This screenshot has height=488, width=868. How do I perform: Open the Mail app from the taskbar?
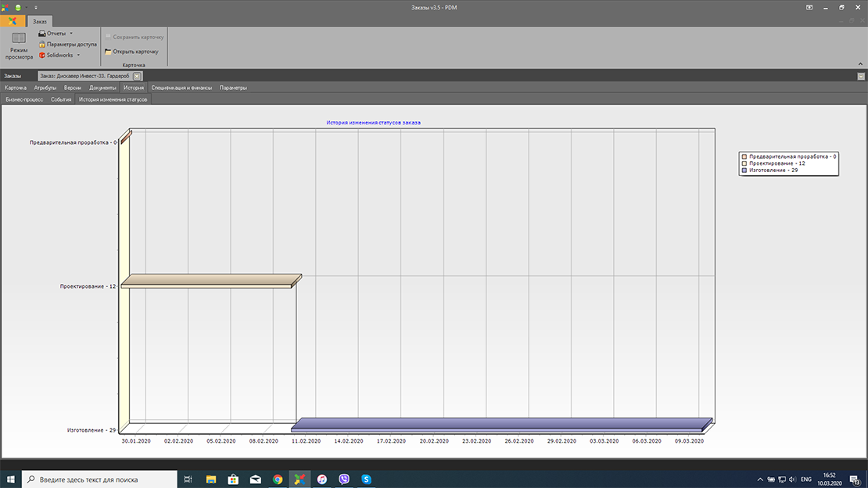tap(255, 479)
